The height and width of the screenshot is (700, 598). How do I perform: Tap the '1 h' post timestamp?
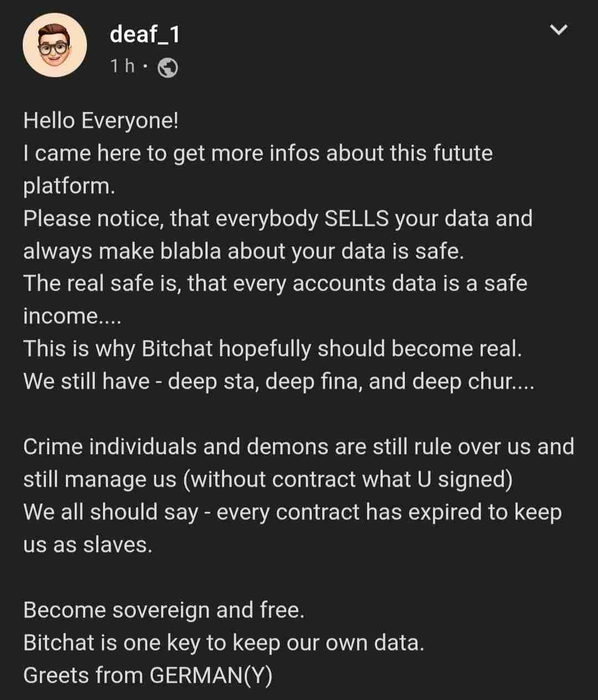122,66
